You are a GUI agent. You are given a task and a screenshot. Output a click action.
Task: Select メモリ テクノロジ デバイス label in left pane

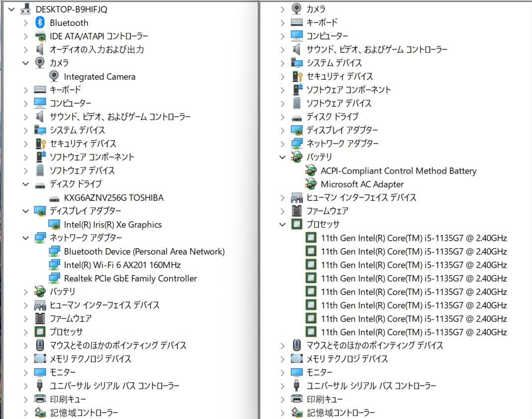pyautogui.click(x=90, y=359)
